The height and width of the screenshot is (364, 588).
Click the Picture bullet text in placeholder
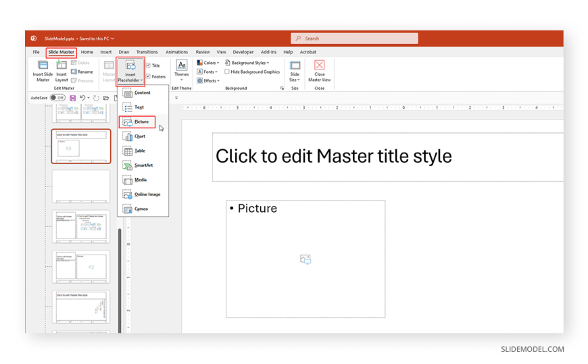[258, 209]
